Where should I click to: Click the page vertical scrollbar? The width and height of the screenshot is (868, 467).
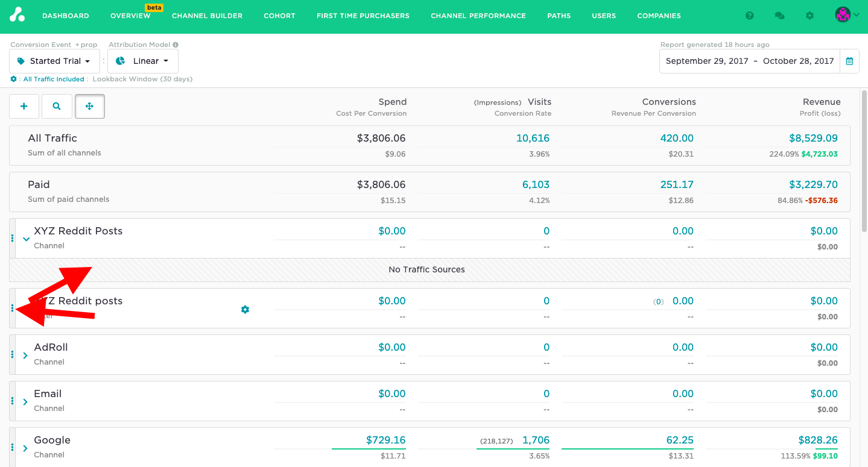tap(864, 161)
